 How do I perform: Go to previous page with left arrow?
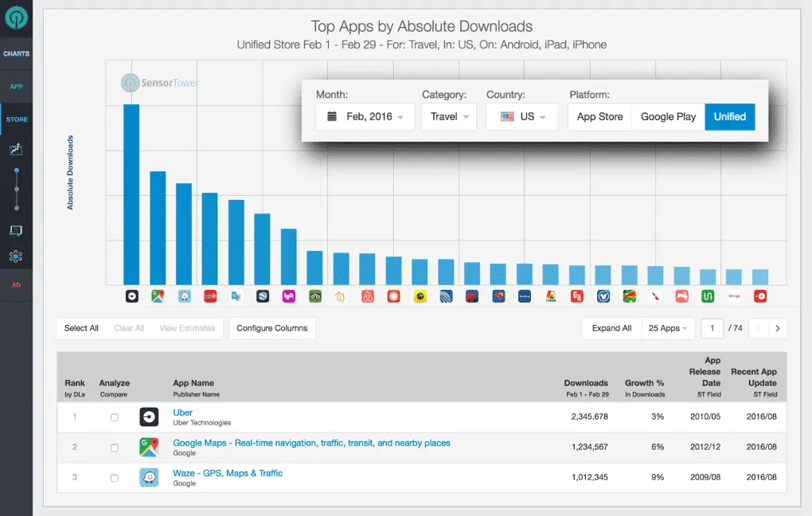(759, 328)
